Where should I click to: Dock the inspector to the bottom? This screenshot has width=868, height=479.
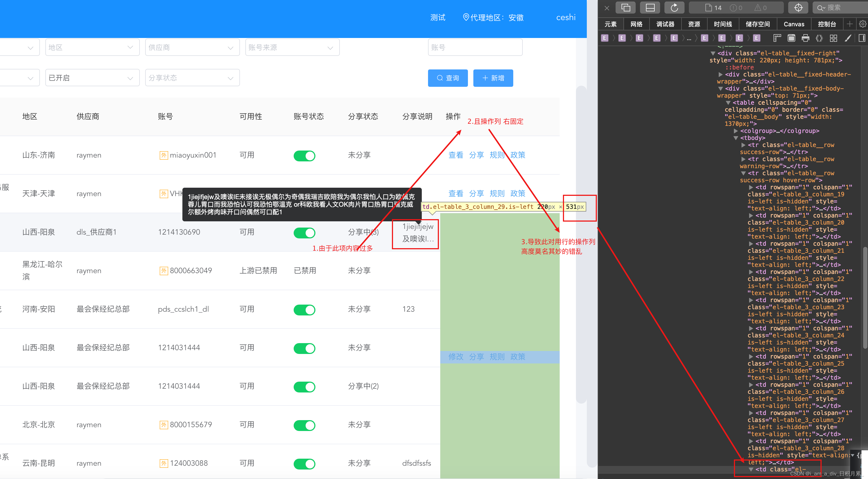pyautogui.click(x=650, y=7)
